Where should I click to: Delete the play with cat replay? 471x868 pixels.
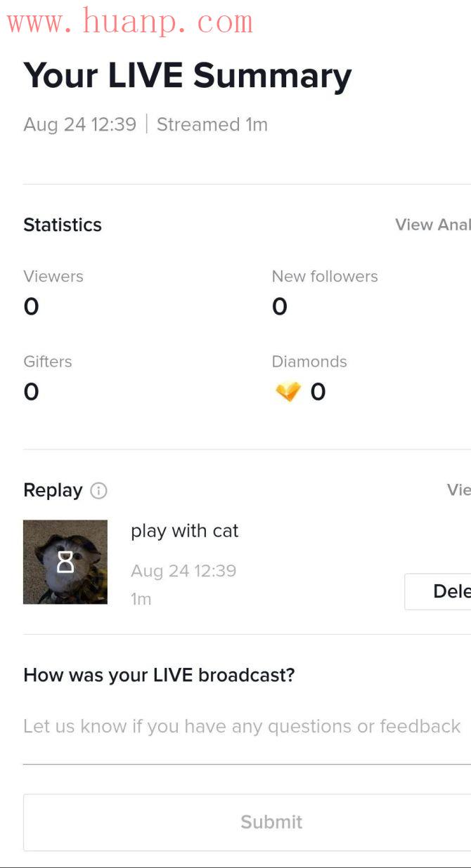[x=438, y=591]
